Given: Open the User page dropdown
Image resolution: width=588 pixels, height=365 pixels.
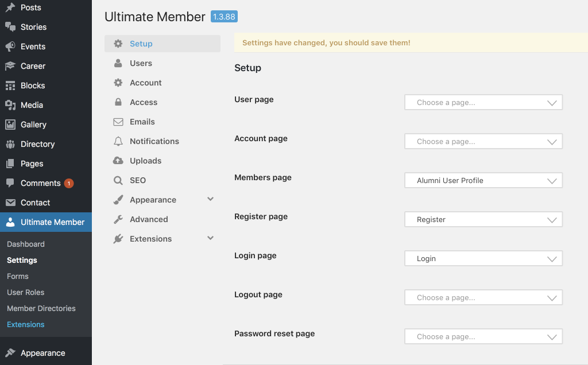Looking at the screenshot, I should 483,102.
